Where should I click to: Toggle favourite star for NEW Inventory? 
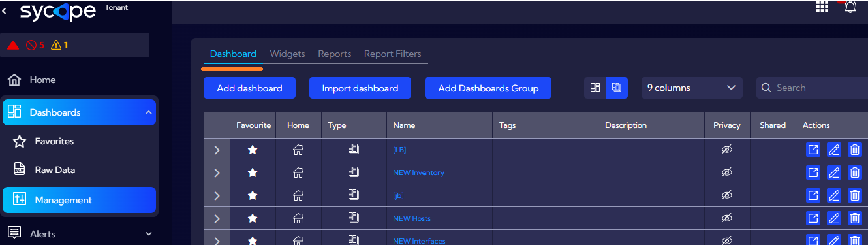pos(253,172)
